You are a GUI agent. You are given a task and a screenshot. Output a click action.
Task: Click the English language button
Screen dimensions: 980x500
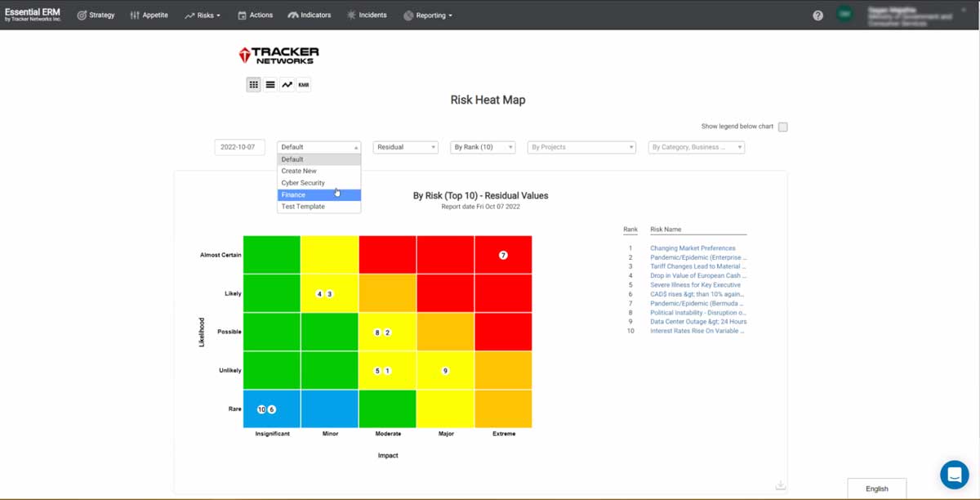coord(876,488)
